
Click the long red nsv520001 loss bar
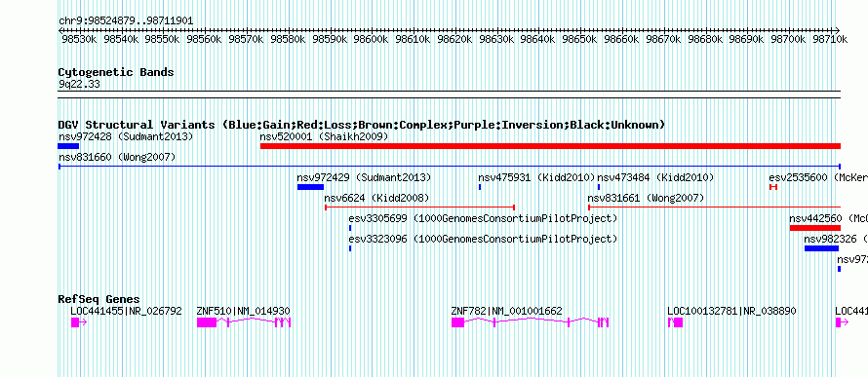(x=550, y=146)
